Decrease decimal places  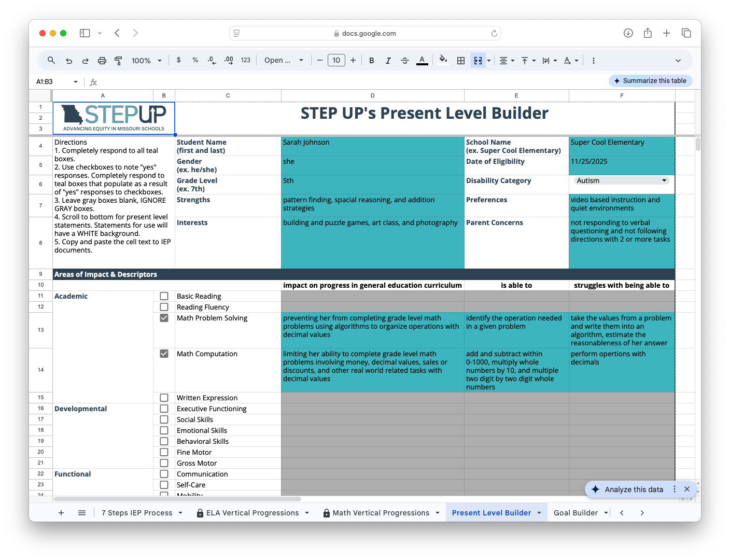pyautogui.click(x=212, y=60)
